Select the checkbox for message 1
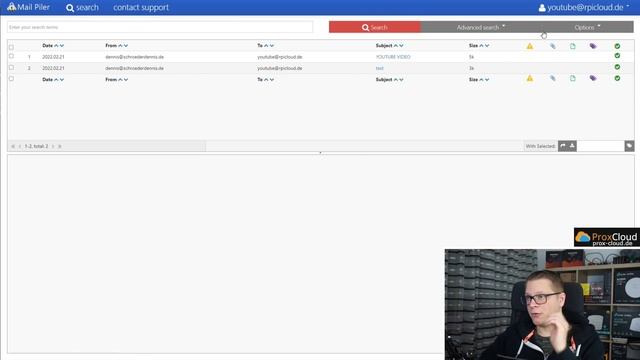 coord(11,56)
